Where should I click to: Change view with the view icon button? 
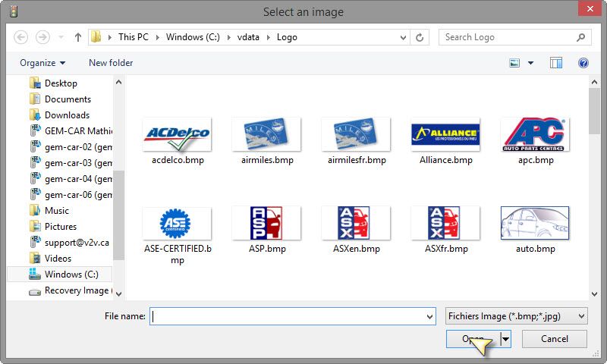(x=514, y=63)
